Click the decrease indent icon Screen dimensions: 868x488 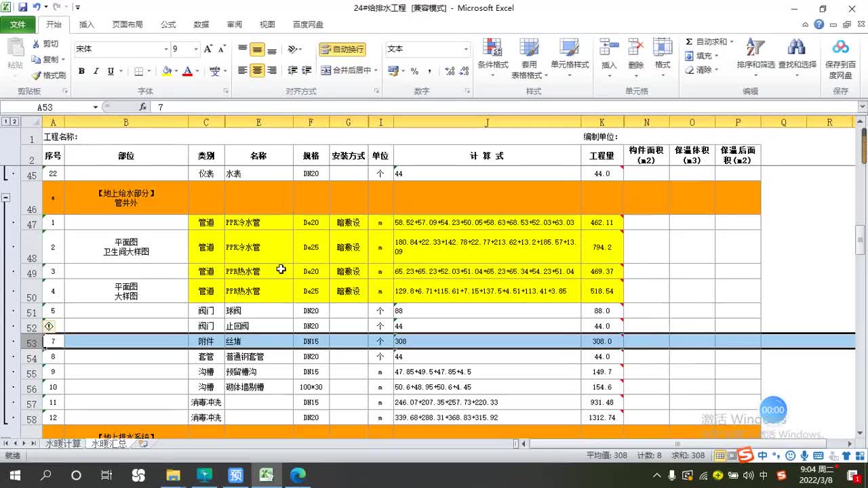(x=292, y=70)
